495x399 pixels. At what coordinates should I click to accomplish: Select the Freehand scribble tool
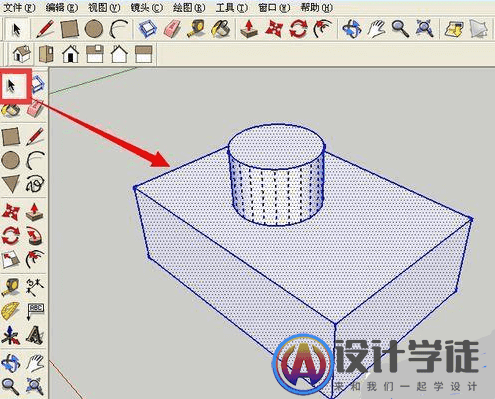tap(35, 184)
